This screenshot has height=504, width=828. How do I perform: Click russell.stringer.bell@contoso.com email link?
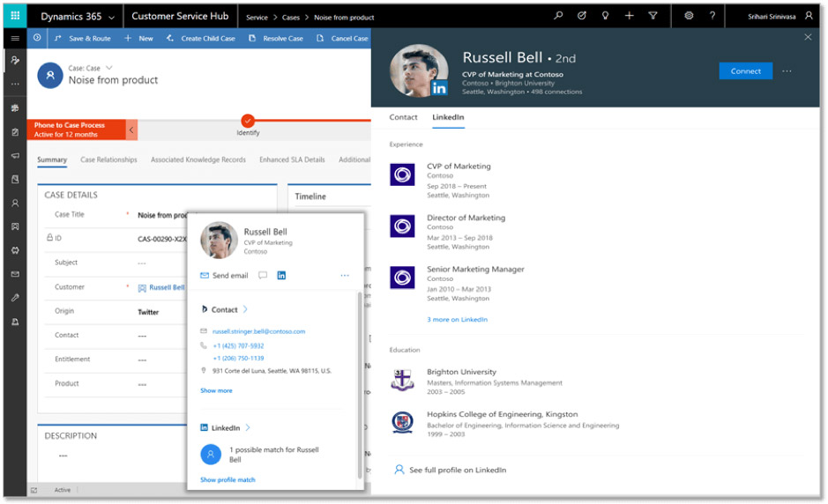point(258,331)
